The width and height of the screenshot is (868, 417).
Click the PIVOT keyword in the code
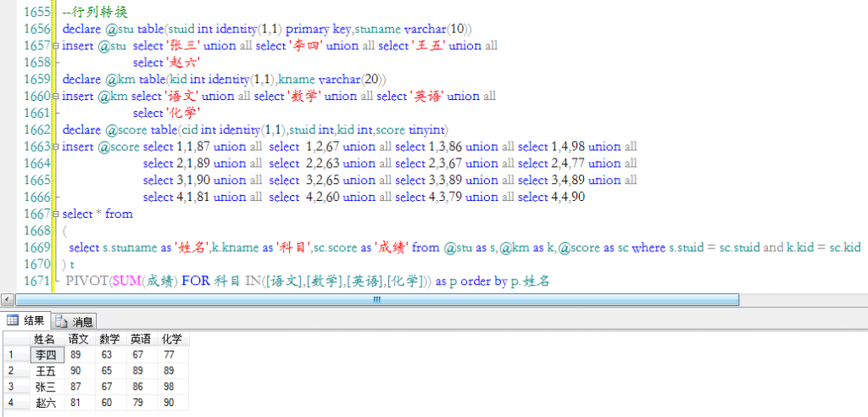click(x=86, y=281)
